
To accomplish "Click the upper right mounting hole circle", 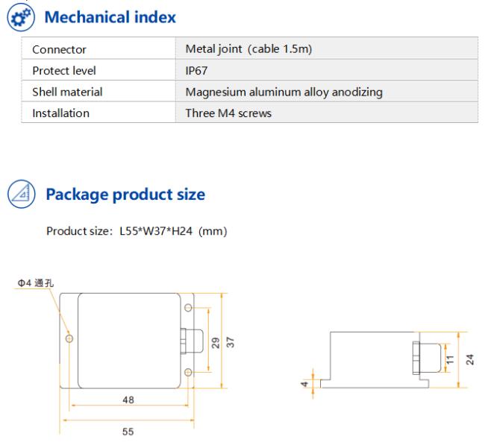I will pyautogui.click(x=188, y=307).
